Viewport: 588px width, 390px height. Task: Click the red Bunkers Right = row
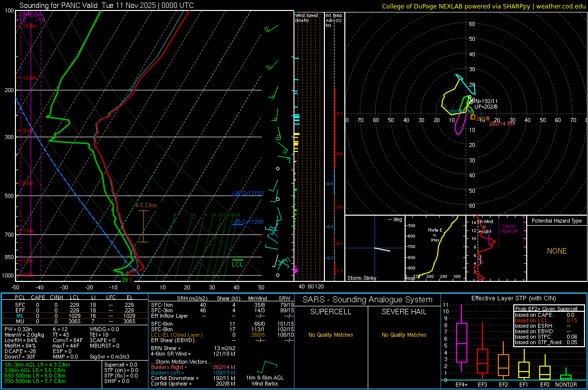coord(193,367)
